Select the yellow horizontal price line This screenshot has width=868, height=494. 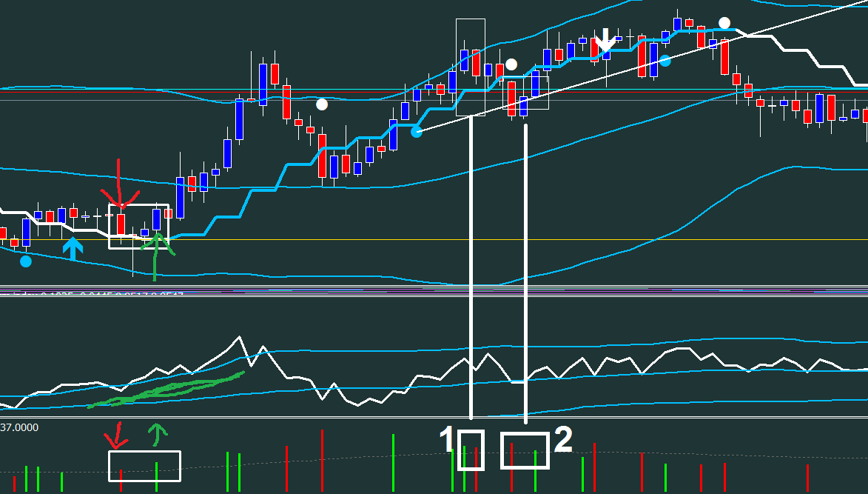click(x=434, y=240)
